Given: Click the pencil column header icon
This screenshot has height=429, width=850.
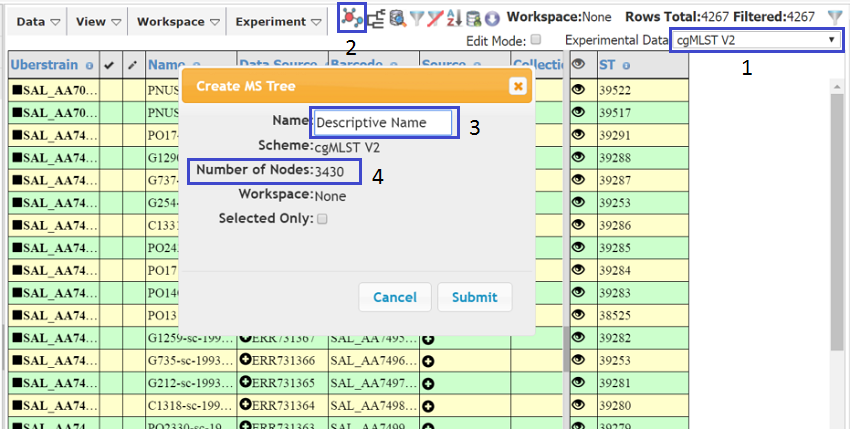Looking at the screenshot, I should (x=133, y=66).
